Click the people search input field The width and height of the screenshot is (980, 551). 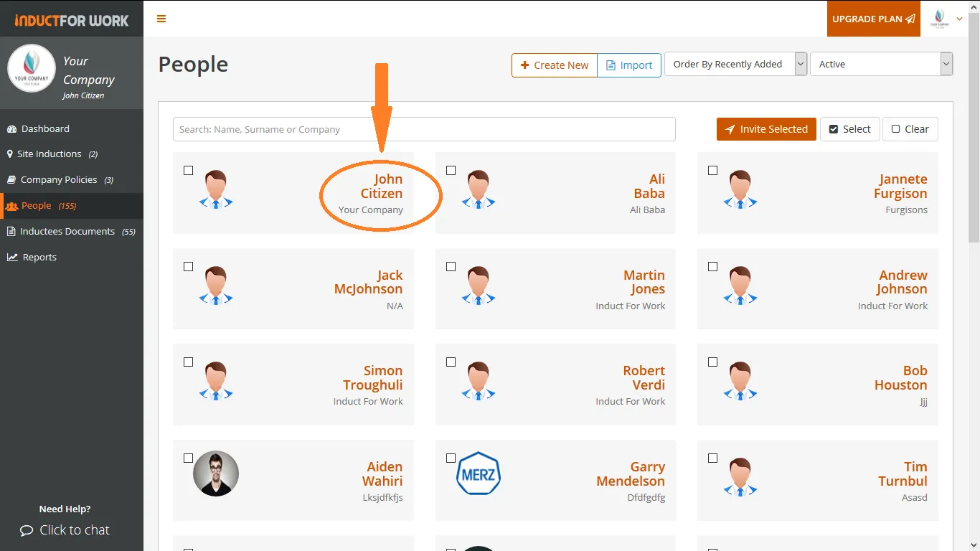tap(424, 130)
